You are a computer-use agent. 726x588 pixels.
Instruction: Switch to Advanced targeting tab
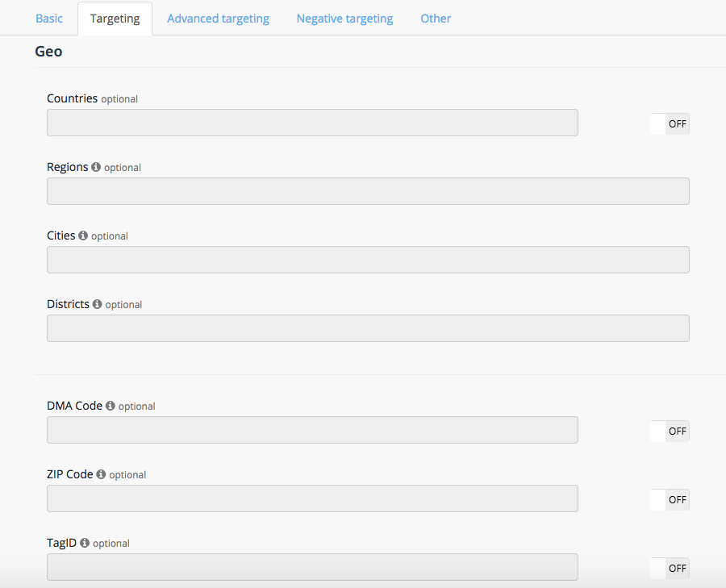[218, 19]
